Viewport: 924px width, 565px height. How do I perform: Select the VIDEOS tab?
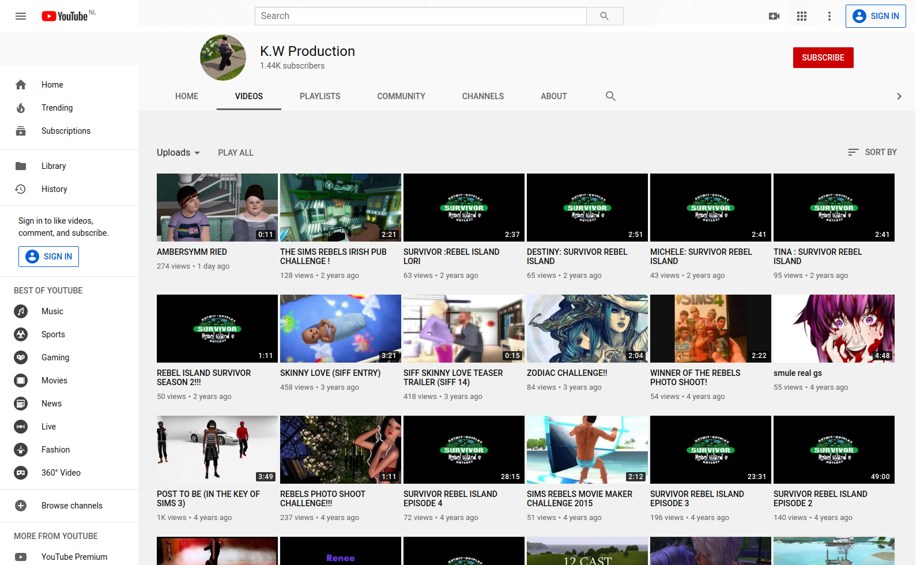[x=249, y=96]
